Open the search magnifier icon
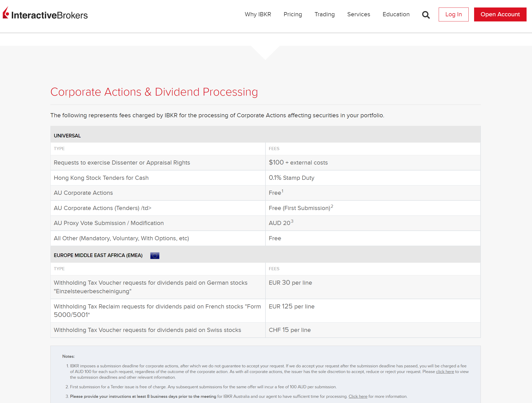 pos(426,15)
